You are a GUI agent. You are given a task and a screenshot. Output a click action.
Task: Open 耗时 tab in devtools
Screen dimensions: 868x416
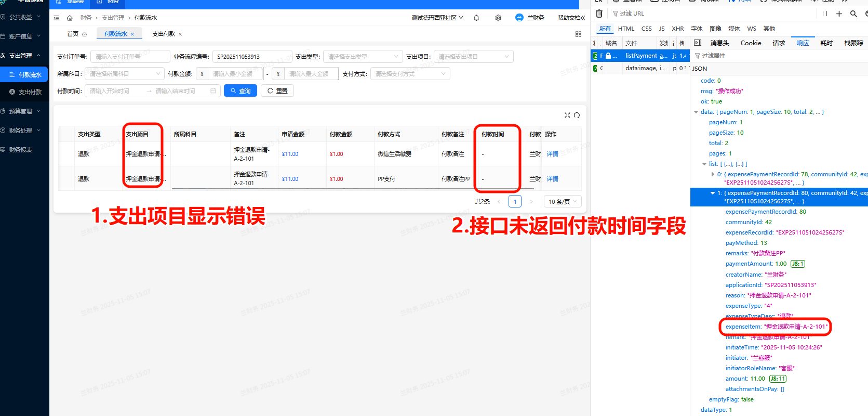point(826,43)
